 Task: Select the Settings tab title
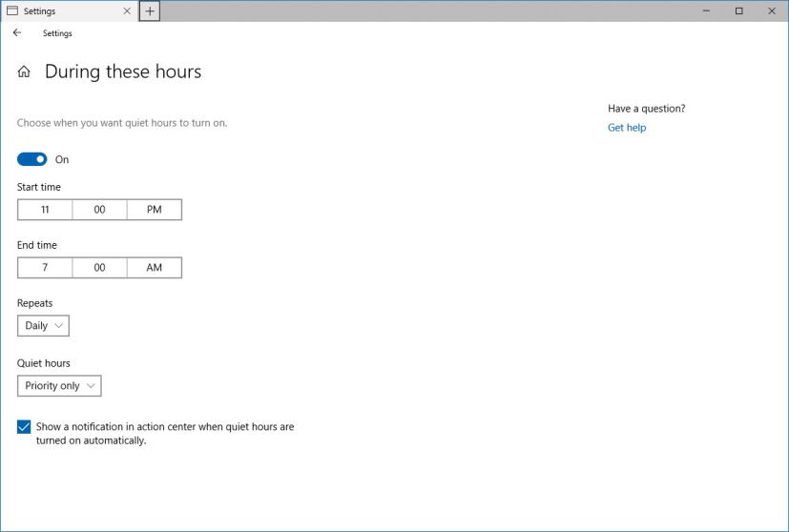coord(40,11)
